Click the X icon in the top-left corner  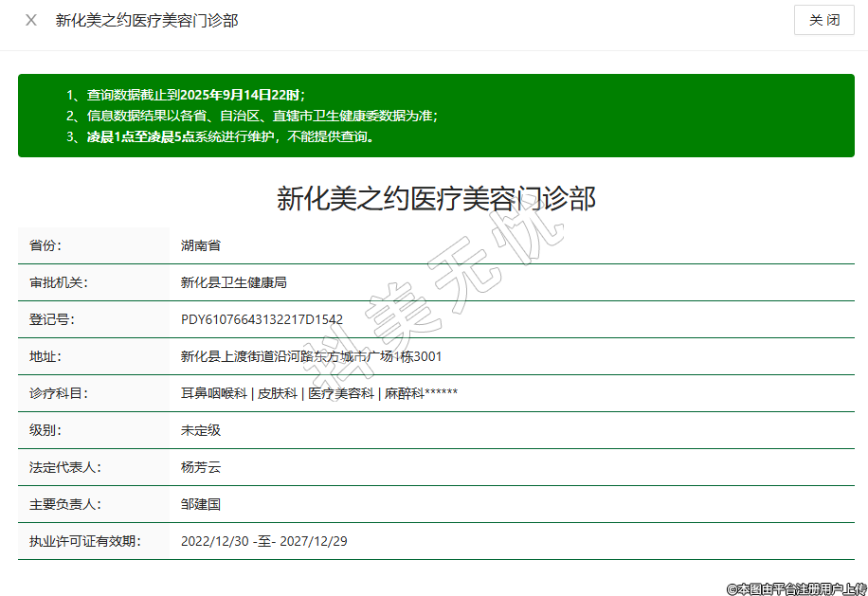pyautogui.click(x=31, y=20)
